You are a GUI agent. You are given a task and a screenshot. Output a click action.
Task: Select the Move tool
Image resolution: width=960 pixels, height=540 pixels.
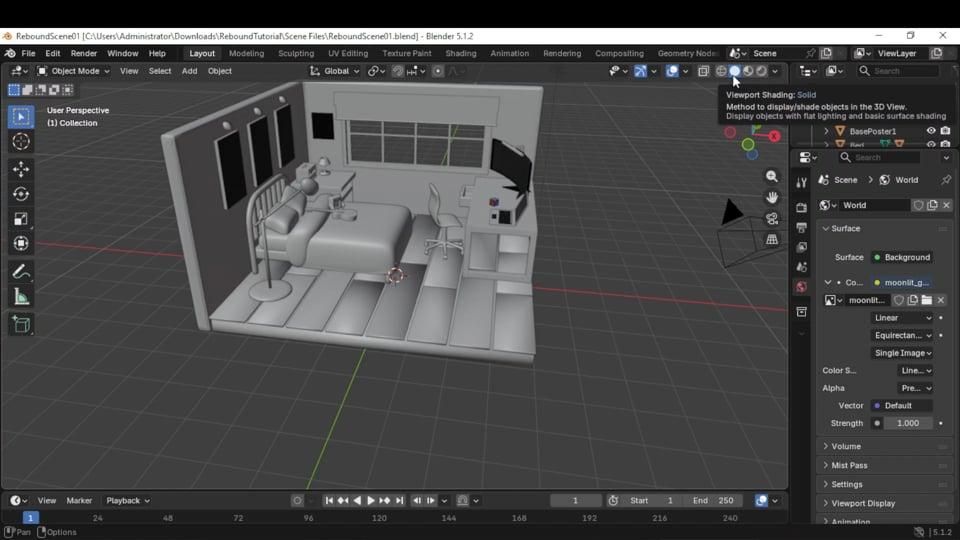[x=21, y=169]
